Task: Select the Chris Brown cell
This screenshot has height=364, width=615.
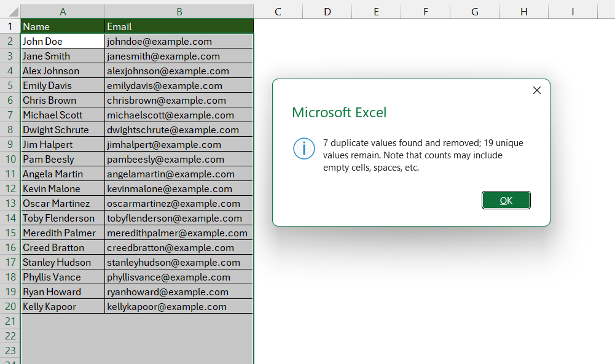Action: (x=63, y=100)
